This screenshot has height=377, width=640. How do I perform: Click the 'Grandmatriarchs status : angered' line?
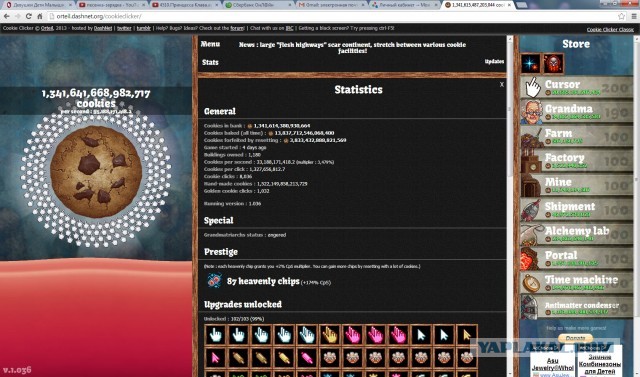coord(245,235)
